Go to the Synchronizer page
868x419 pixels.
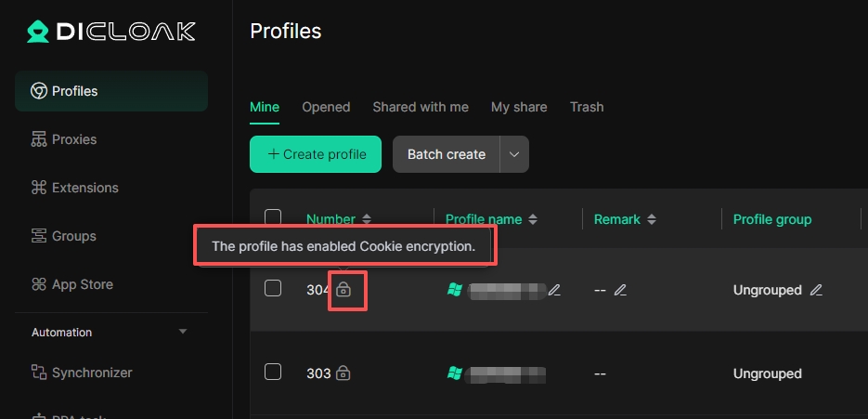pos(92,373)
